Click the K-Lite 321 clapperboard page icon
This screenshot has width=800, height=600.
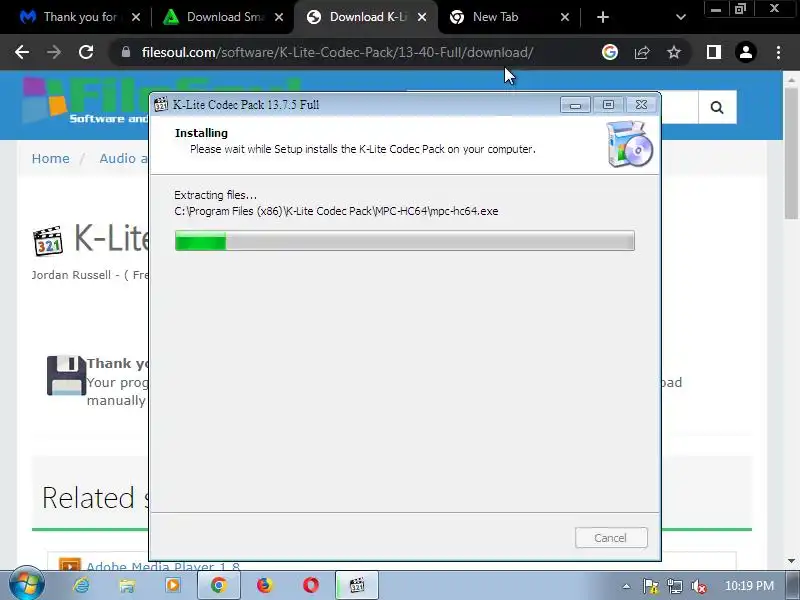click(x=48, y=240)
